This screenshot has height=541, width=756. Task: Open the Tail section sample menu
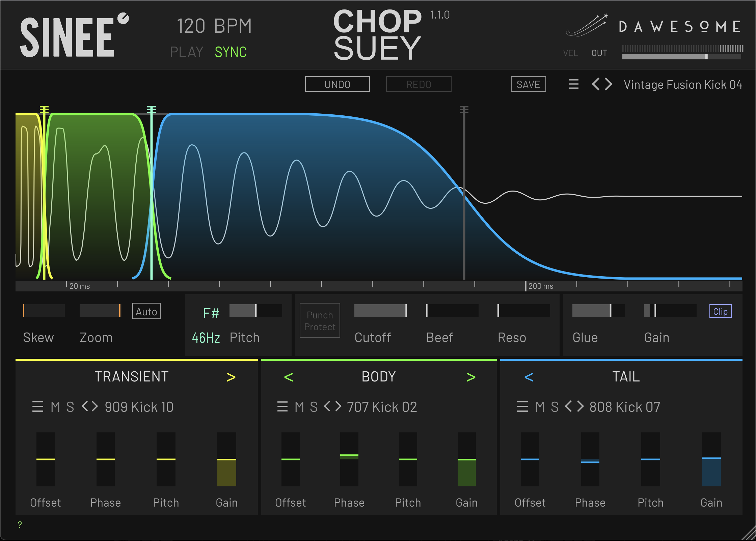coord(522,407)
